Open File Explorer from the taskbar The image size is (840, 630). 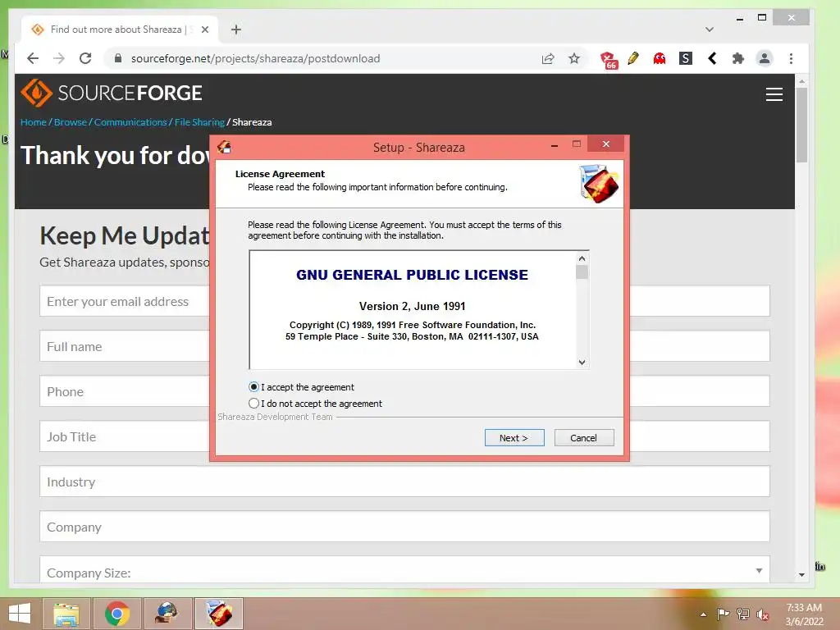point(66,614)
